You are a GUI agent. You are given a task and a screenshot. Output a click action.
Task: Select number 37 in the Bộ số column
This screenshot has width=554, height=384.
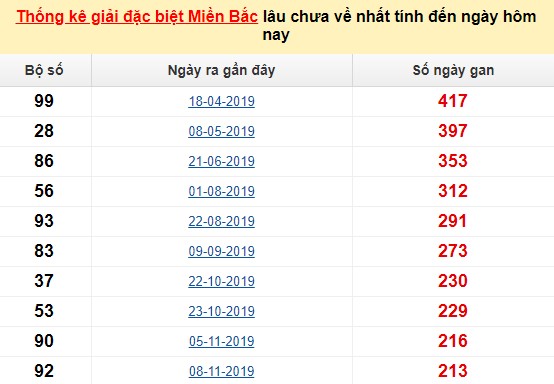coord(44,281)
